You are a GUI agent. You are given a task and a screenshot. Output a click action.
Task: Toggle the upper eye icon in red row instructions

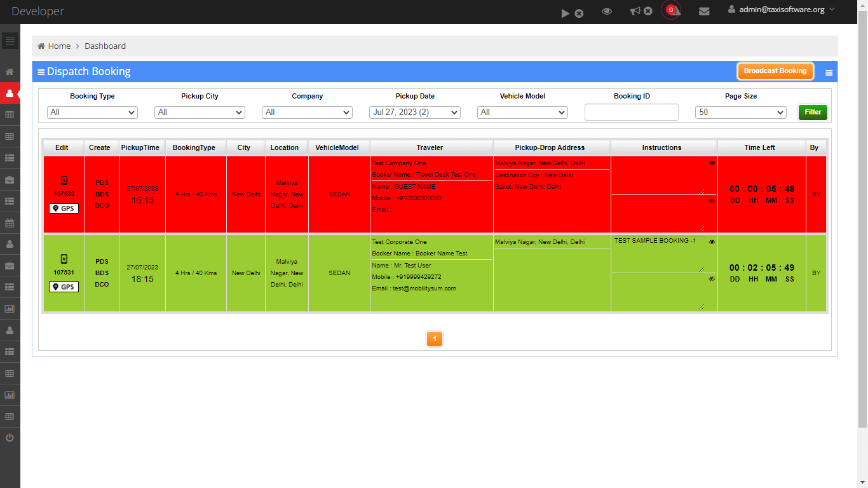[712, 163]
